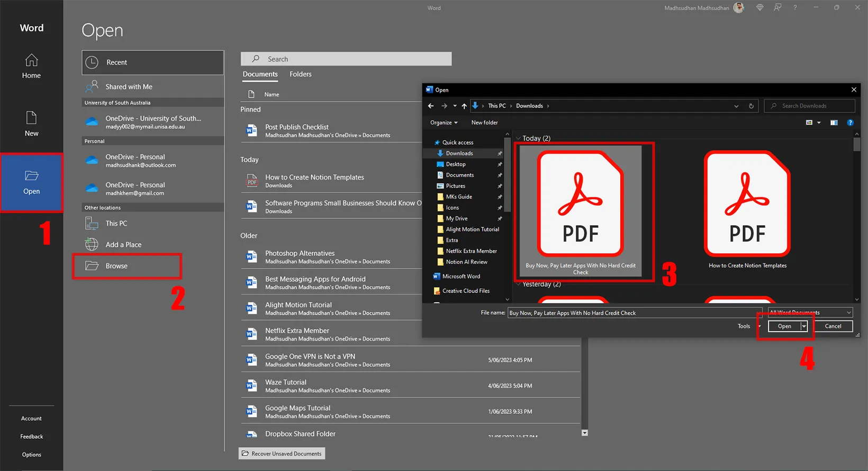
Task: Open the user profile picture
Action: click(739, 7)
